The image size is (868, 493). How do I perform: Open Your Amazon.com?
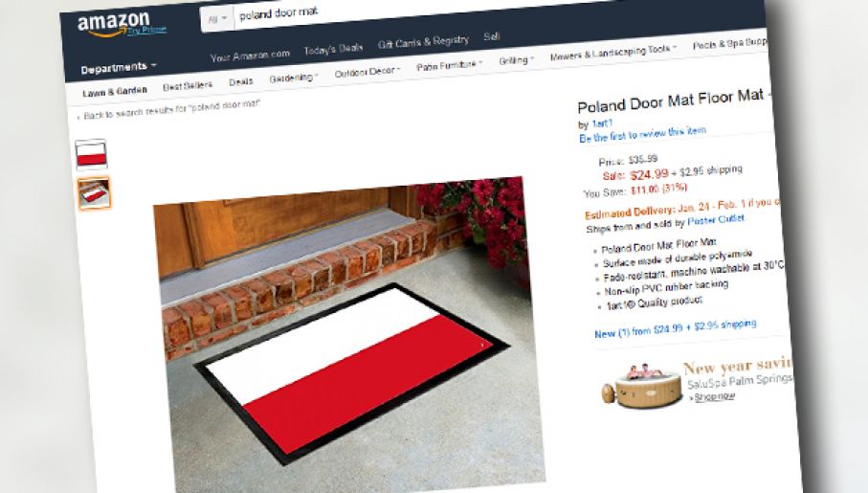[250, 56]
